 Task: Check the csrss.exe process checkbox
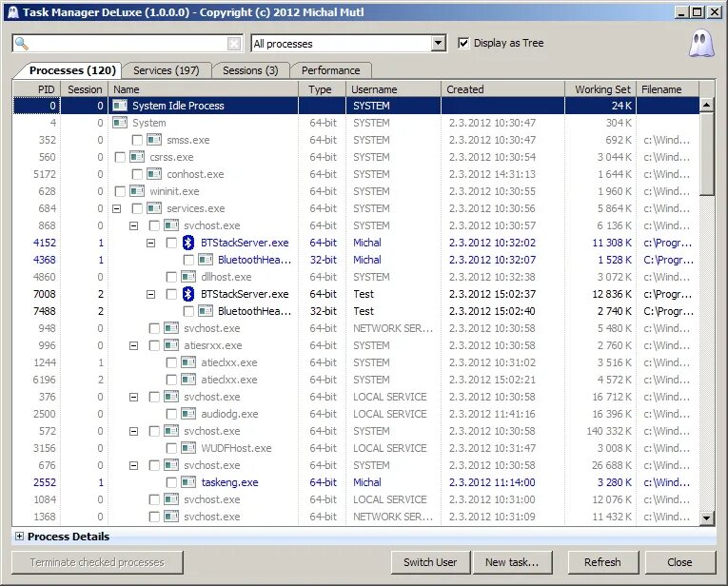pos(120,157)
